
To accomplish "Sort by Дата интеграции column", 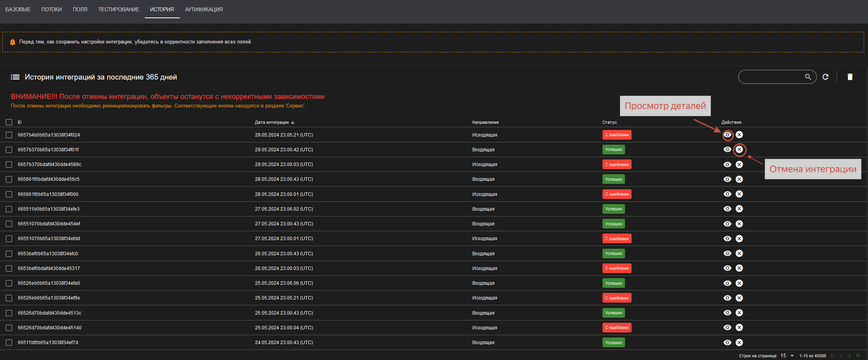I will 274,122.
